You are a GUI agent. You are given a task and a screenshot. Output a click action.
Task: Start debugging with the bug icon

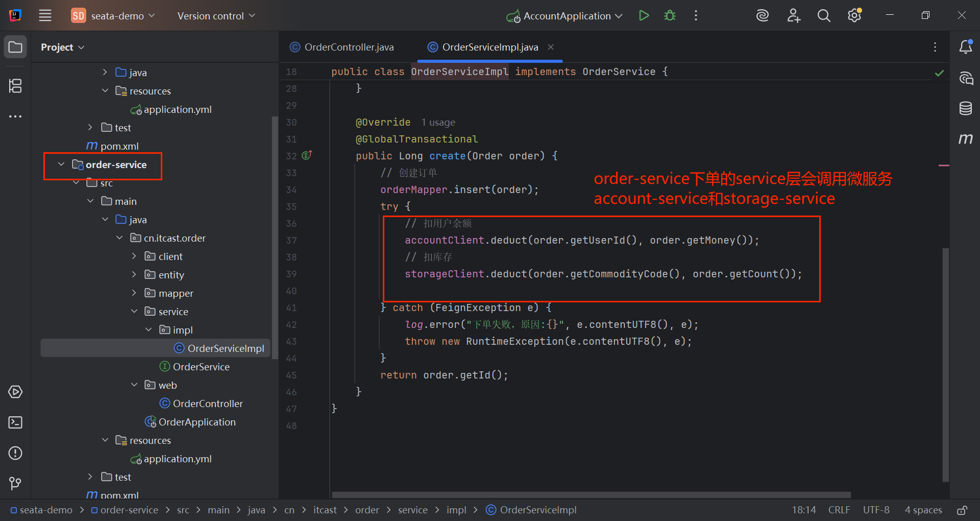(670, 15)
